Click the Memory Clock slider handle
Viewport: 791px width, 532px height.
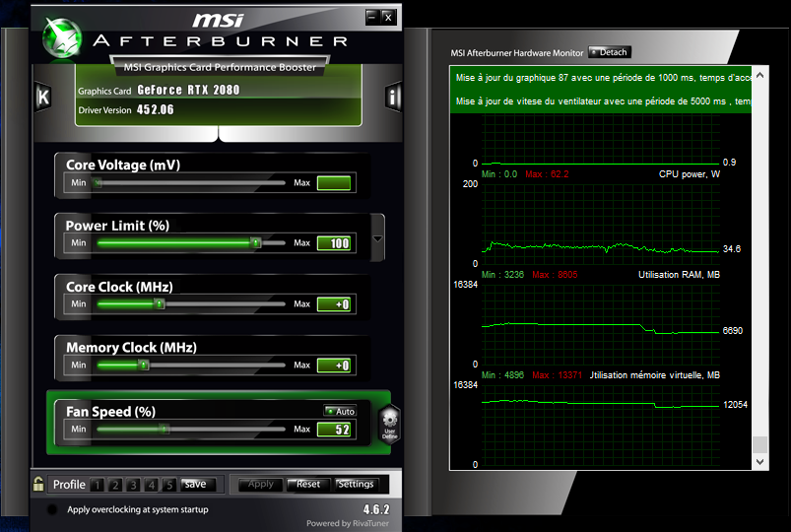[x=144, y=365]
